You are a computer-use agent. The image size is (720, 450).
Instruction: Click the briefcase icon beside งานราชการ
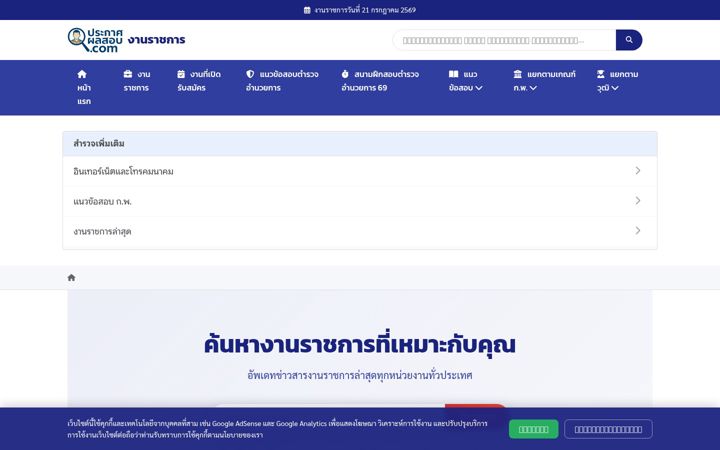(128, 74)
